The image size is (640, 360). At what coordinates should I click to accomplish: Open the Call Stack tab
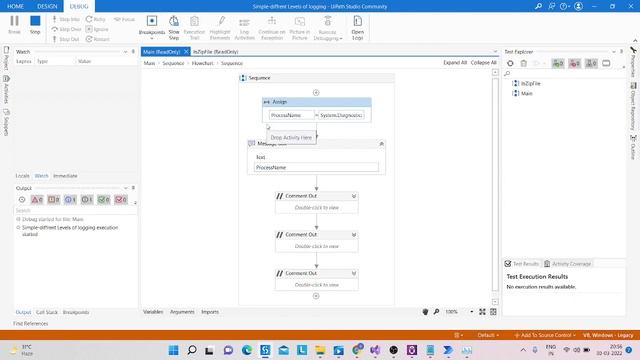[x=47, y=312]
